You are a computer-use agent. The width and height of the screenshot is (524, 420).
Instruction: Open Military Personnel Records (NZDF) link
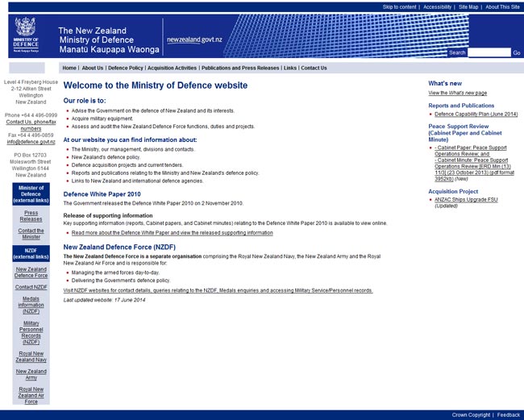point(31,332)
